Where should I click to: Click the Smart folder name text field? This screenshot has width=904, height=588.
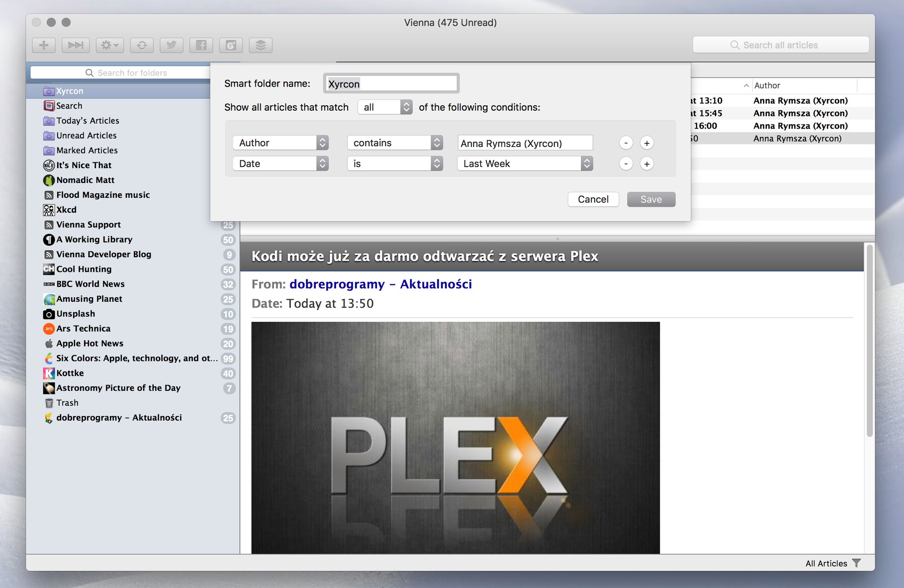pos(391,84)
